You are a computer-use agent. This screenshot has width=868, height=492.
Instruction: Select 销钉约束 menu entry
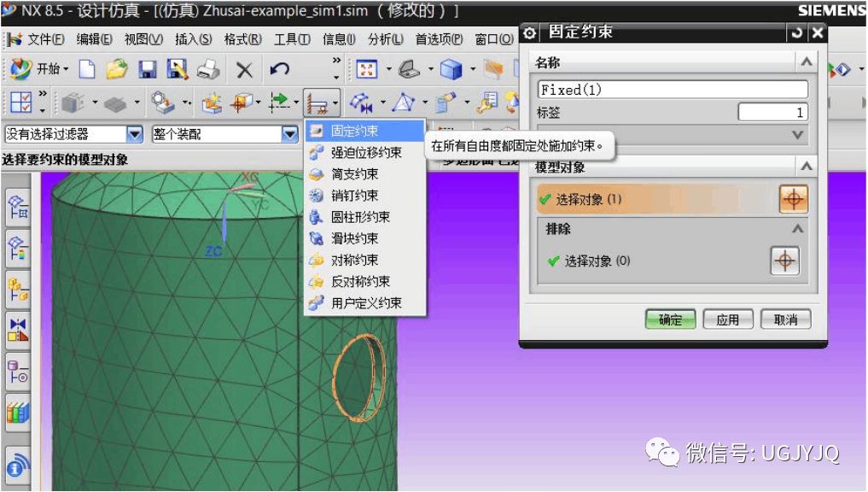click(x=364, y=195)
